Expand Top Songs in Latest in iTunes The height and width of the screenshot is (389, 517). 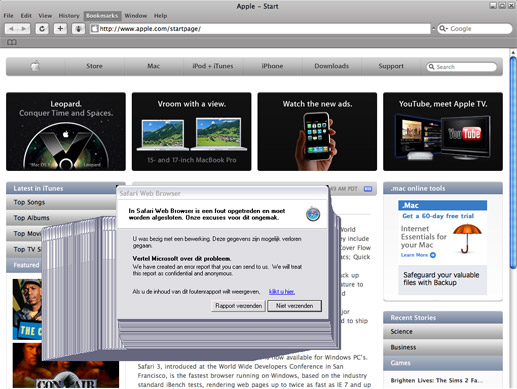point(61,202)
